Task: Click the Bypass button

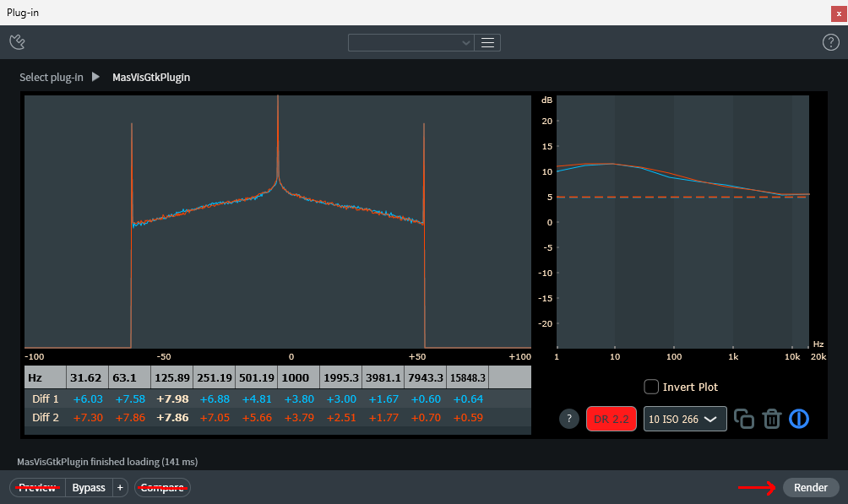Action: [x=89, y=488]
